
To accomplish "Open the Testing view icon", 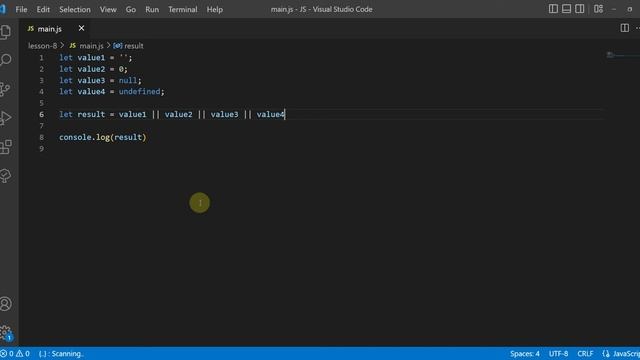I will (6, 176).
